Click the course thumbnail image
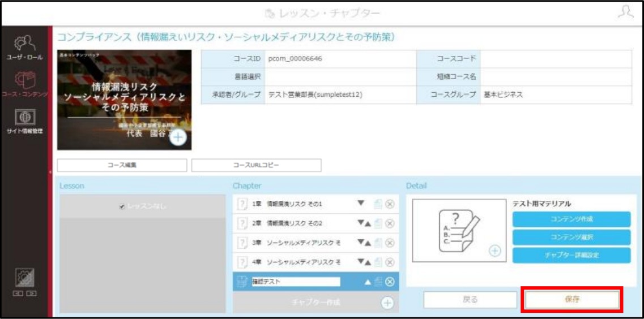644x319 pixels. point(125,100)
